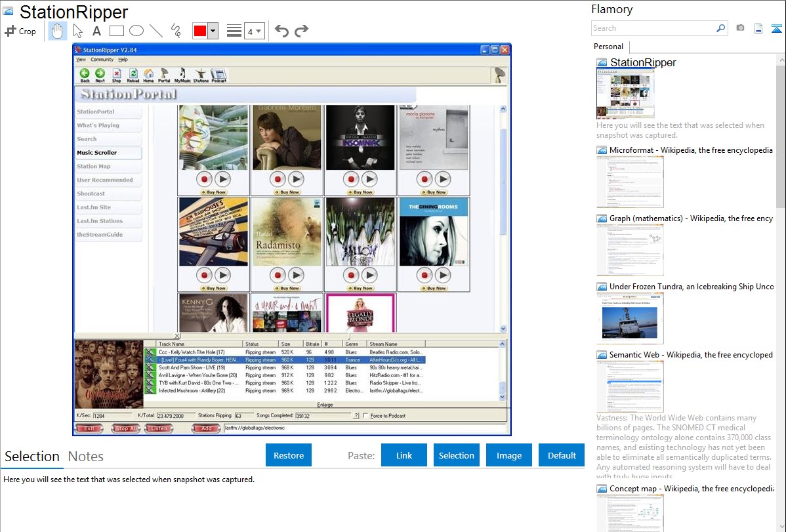
Task: Click the red color swatch
Action: tap(200, 31)
